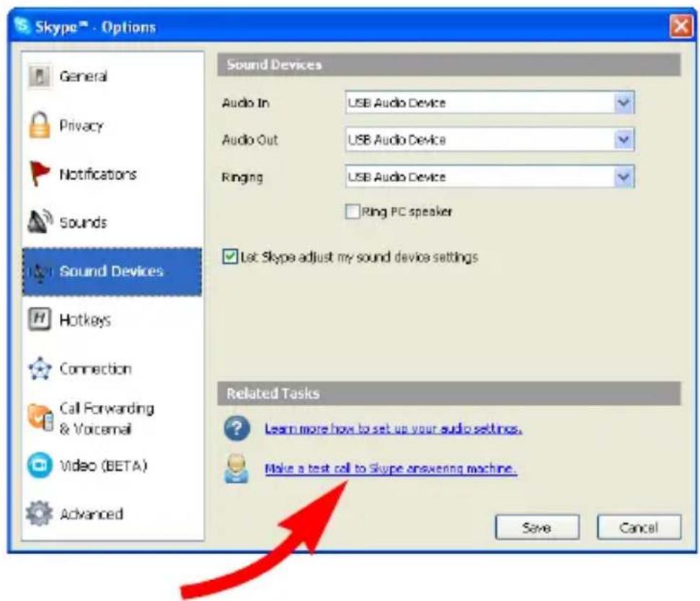Screen dimensions: 700x601
Task: Switch to Video (BETA) tab
Action: (112, 466)
